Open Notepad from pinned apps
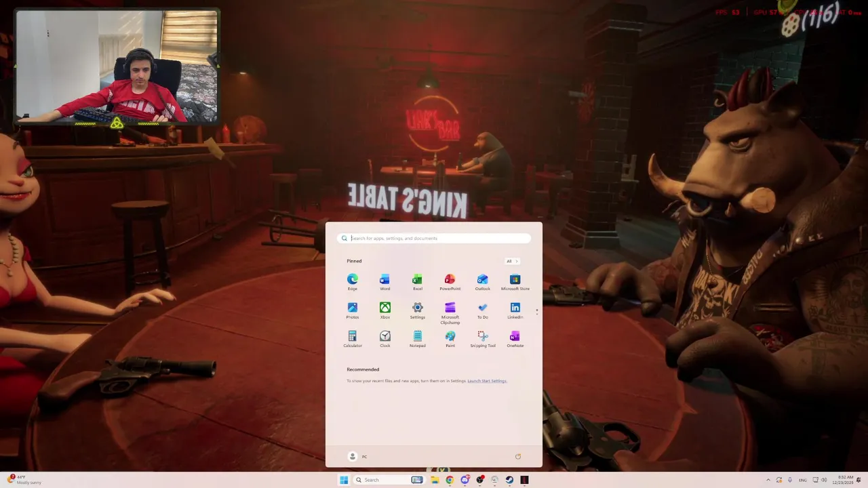Screen dimensions: 868x488 [418, 340]
